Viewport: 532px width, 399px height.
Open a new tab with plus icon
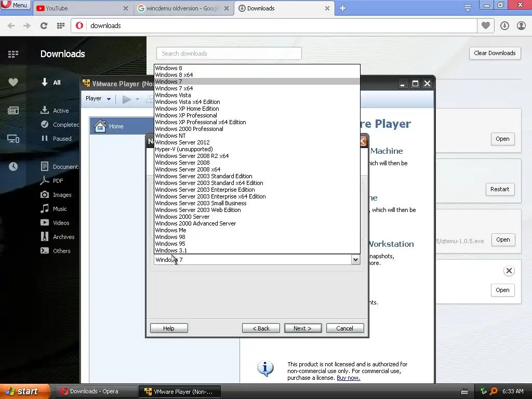(x=343, y=8)
